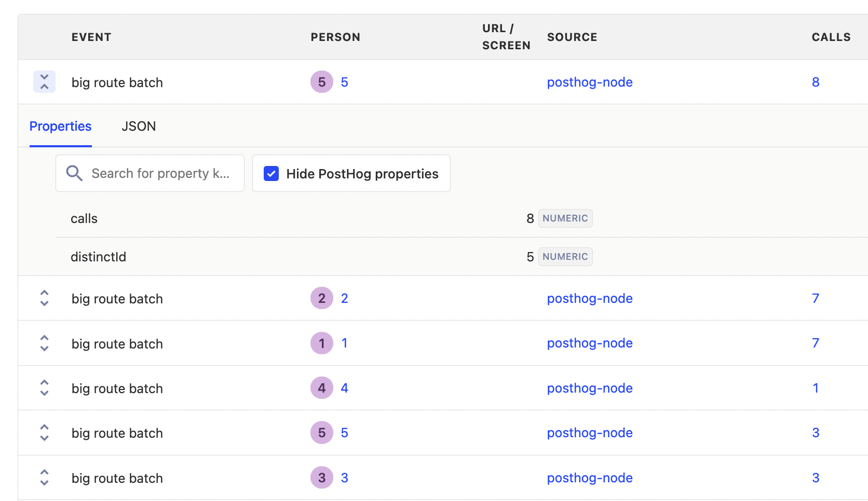Select the Properties tab
The width and height of the screenshot is (868, 501).
[x=60, y=127]
